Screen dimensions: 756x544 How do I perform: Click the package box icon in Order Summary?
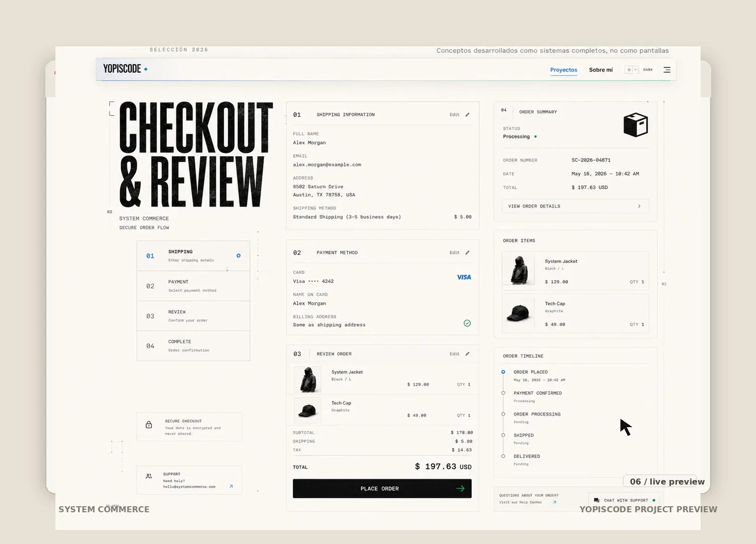[636, 125]
